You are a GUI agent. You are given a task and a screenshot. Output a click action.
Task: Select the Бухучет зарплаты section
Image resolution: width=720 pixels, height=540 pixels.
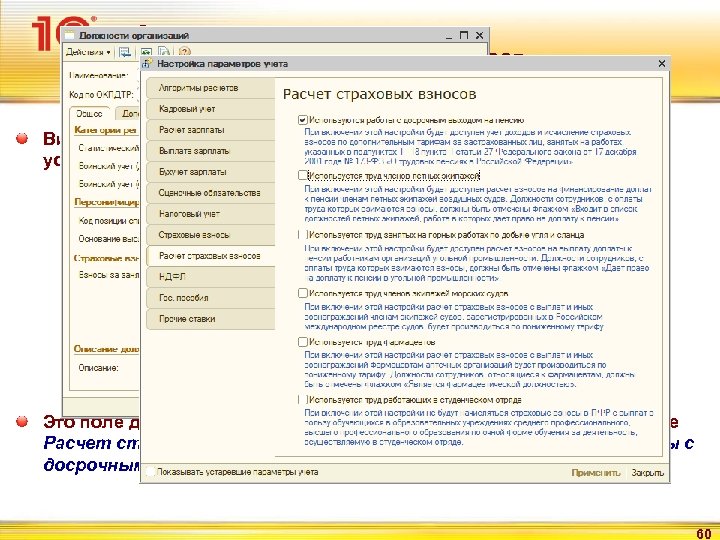click(210, 172)
